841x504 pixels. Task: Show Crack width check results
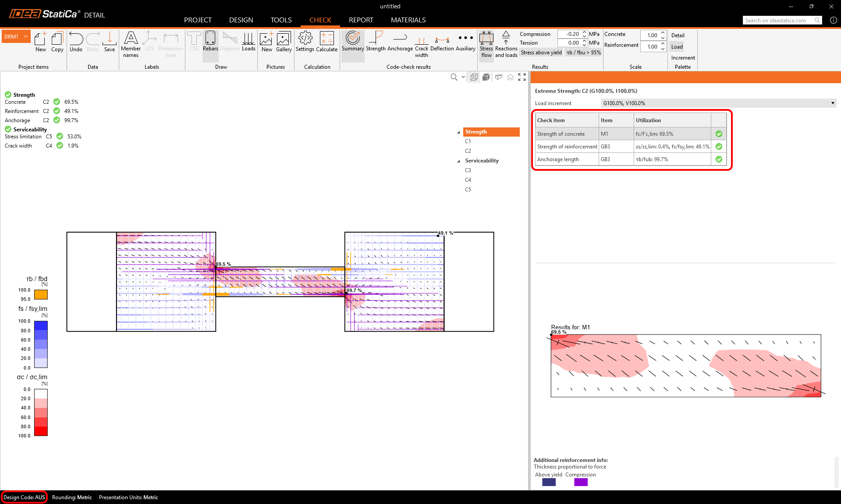click(x=421, y=44)
